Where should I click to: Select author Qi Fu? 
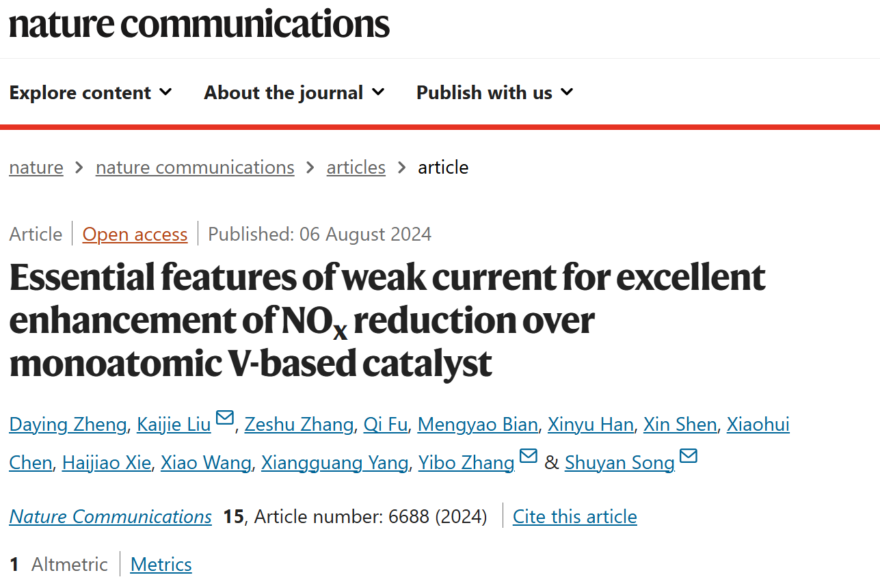pyautogui.click(x=386, y=425)
